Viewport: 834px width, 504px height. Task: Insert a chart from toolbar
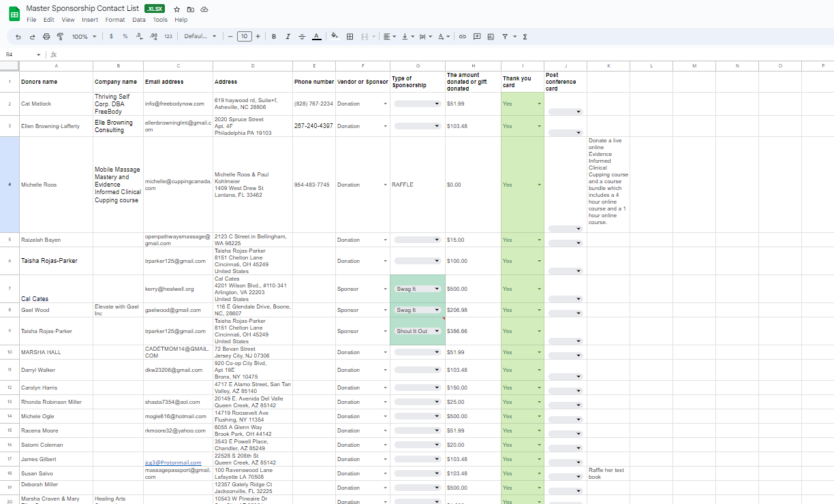click(x=491, y=37)
